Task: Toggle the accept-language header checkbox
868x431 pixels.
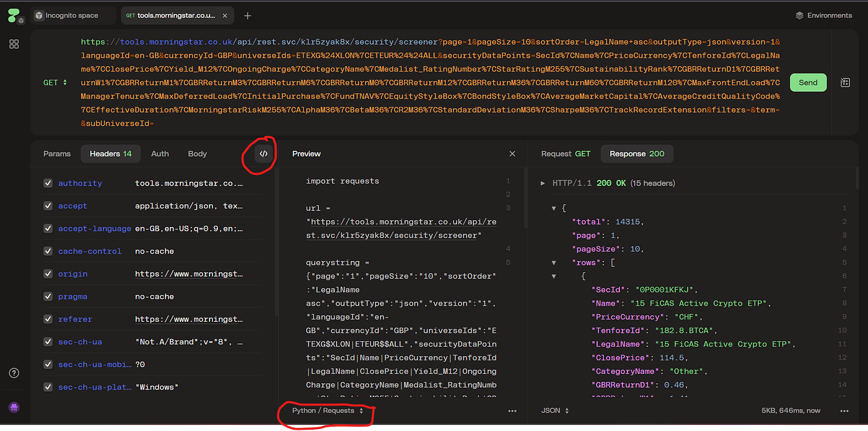Action: (x=48, y=229)
